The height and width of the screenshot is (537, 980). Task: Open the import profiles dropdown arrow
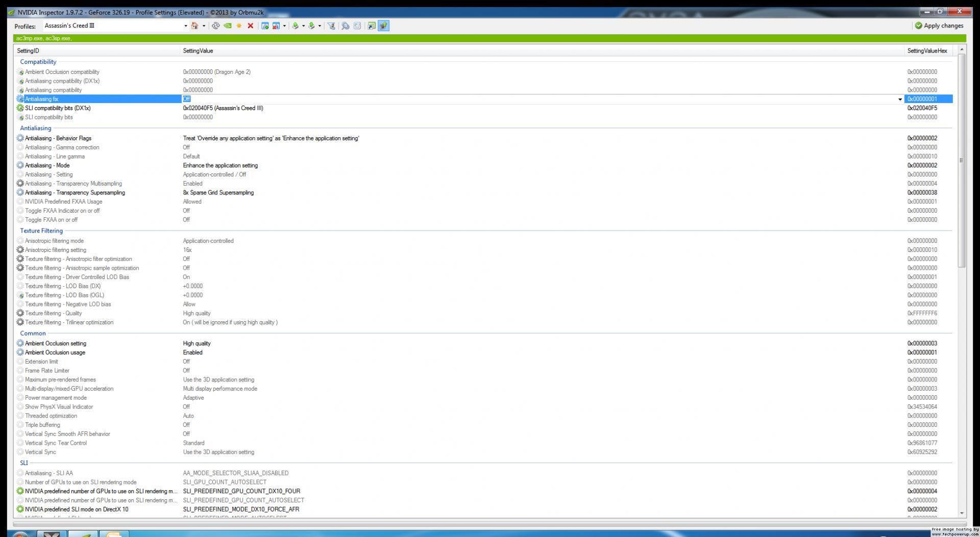pyautogui.click(x=320, y=25)
